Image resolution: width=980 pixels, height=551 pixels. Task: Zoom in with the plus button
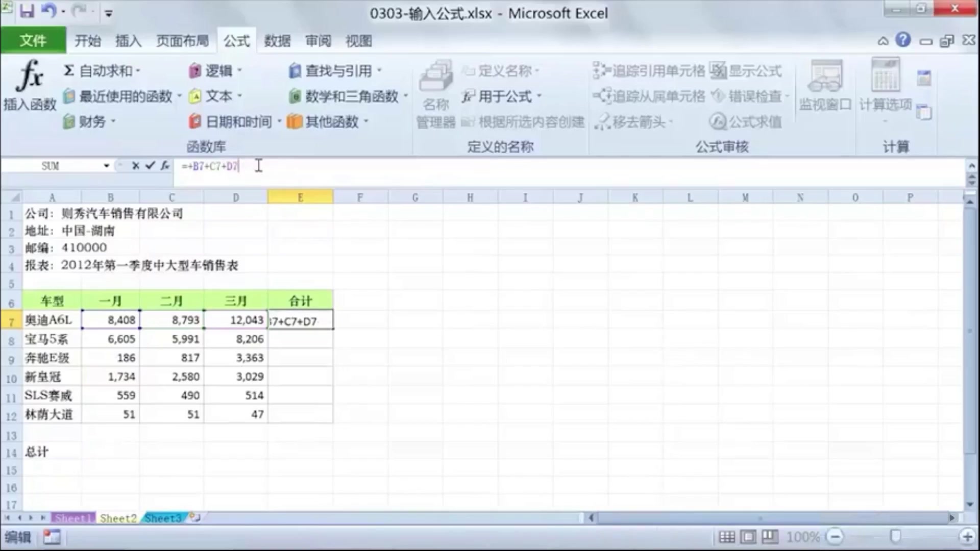967,537
